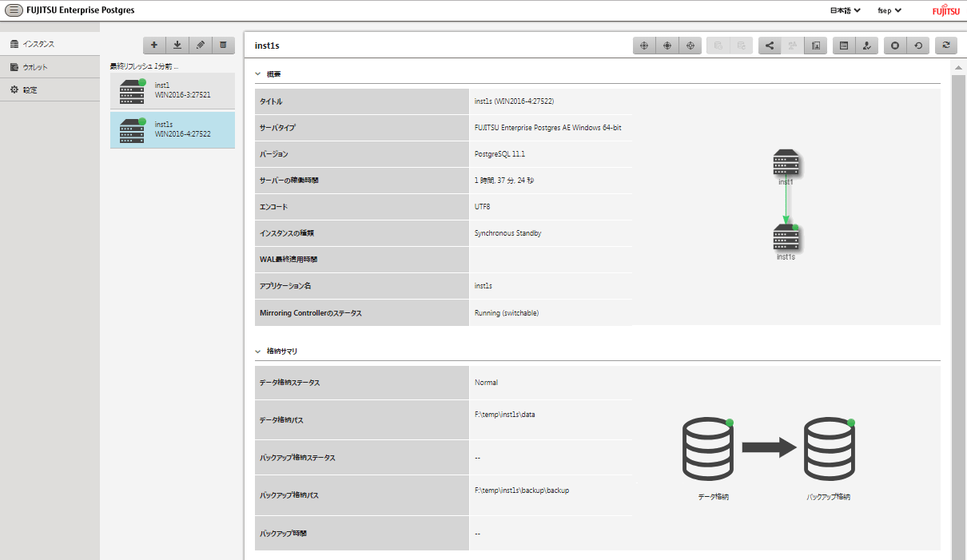Click the 'データ格納パス' row label
The height and width of the screenshot is (560, 967).
pos(281,419)
